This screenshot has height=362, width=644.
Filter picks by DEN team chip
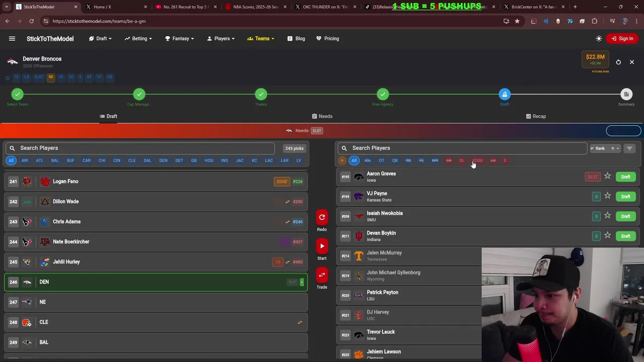pos(163,160)
